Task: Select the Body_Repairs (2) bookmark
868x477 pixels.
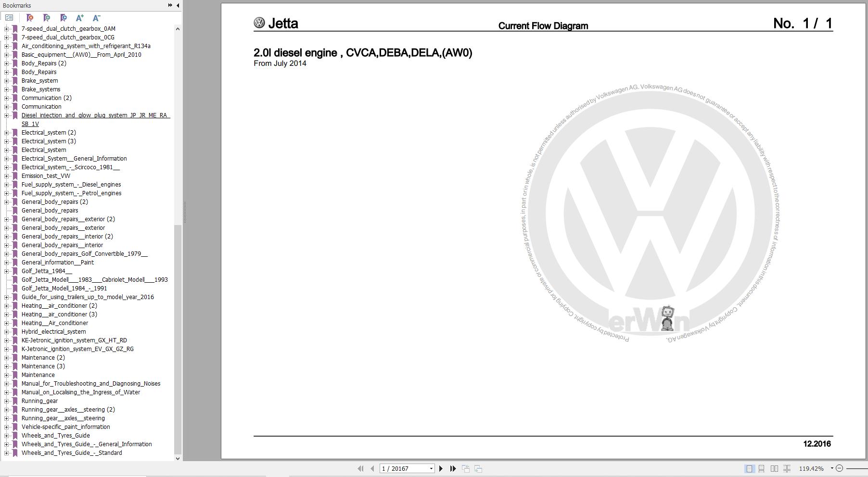Action: coord(44,63)
